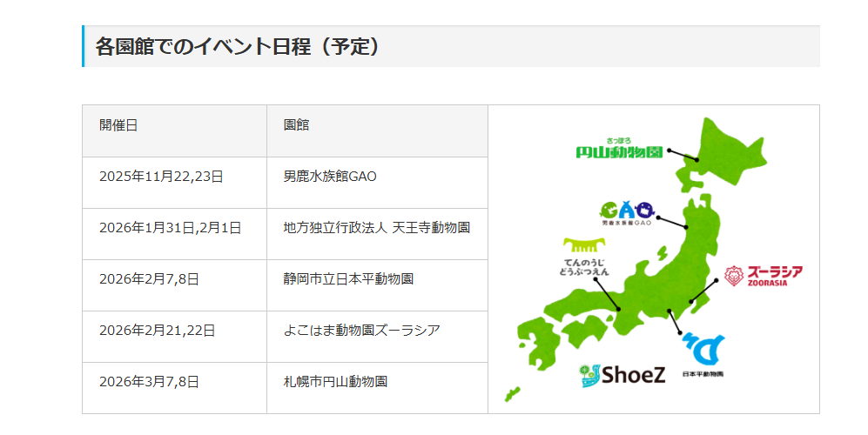The width and height of the screenshot is (868, 435).
Task: Click the date 2026年2月21,22日
Action: coord(157,331)
